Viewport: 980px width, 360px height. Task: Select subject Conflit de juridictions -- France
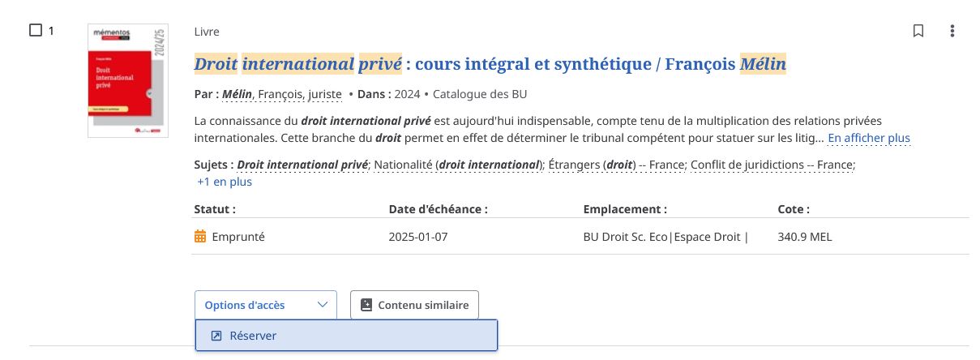[772, 165]
